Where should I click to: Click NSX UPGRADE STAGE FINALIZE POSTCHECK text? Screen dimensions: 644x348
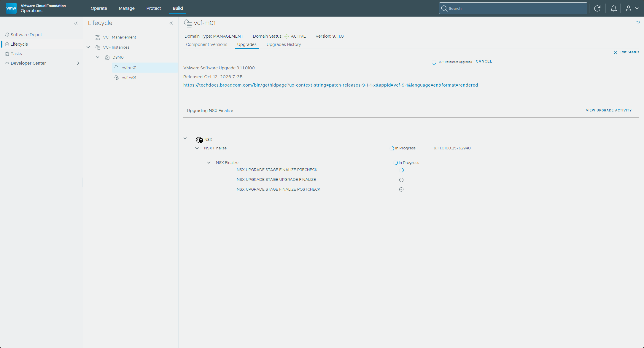click(278, 189)
